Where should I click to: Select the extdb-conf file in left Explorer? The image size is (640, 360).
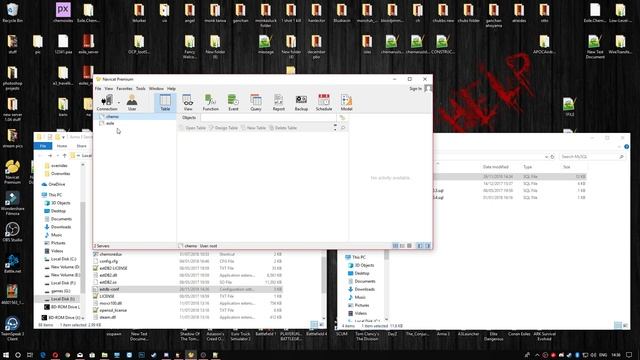pyautogui.click(x=187, y=289)
